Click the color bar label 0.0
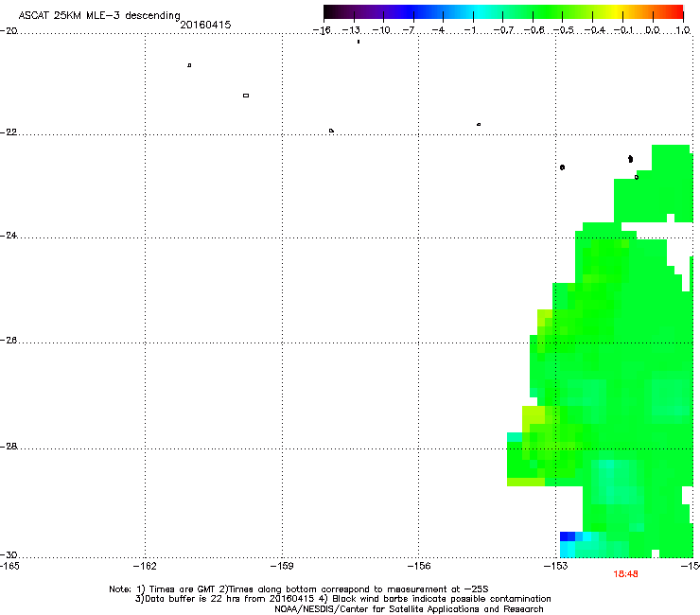This screenshot has height=615, width=700. pos(653,30)
